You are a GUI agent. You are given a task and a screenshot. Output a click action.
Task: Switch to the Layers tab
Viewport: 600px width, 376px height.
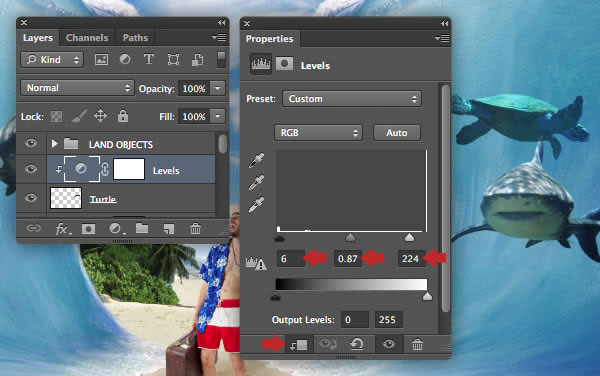click(x=38, y=38)
